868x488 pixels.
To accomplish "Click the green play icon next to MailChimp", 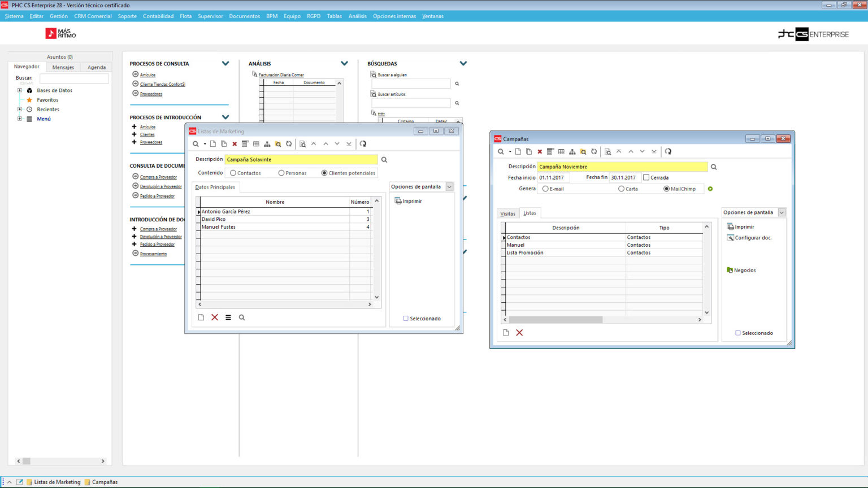I will point(710,189).
